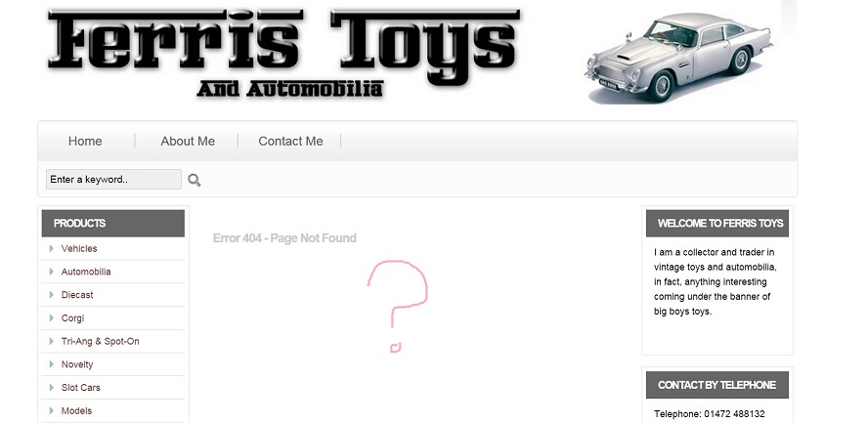
Task: Open the Corgi products link
Action: click(72, 318)
